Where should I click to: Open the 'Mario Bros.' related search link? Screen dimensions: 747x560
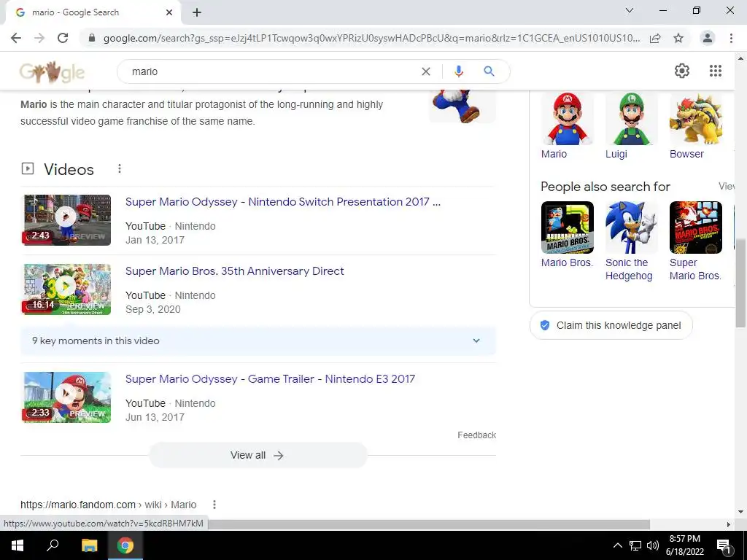click(567, 262)
